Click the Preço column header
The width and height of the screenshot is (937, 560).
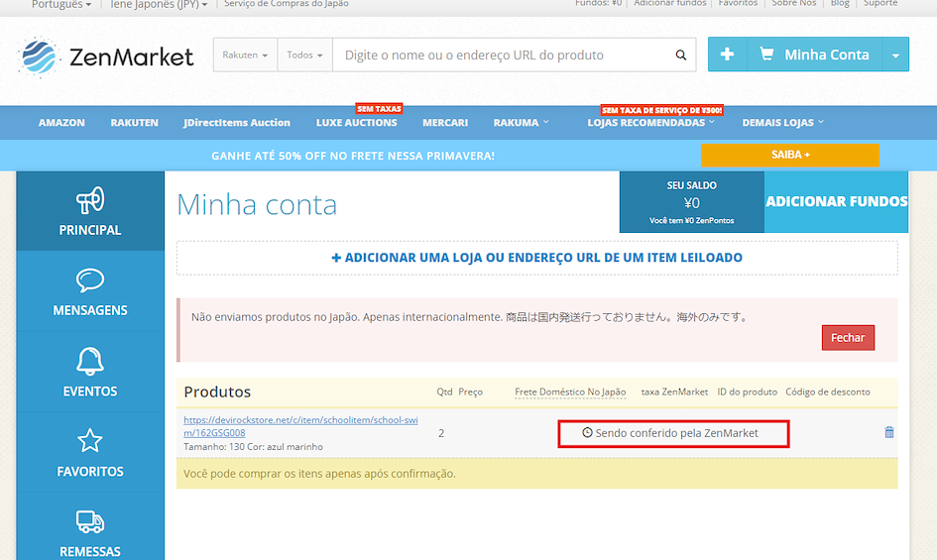point(470,392)
